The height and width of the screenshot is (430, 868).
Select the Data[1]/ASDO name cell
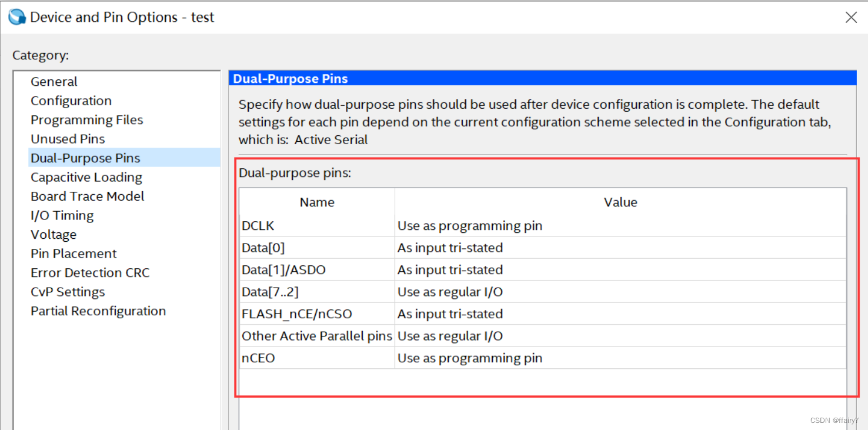tap(317, 270)
